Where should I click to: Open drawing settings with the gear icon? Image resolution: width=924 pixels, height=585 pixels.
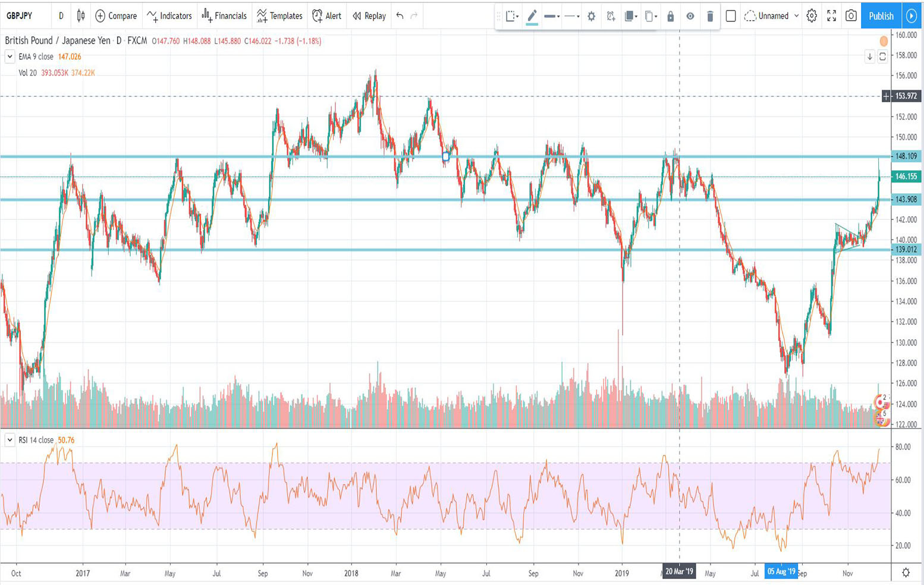click(592, 16)
